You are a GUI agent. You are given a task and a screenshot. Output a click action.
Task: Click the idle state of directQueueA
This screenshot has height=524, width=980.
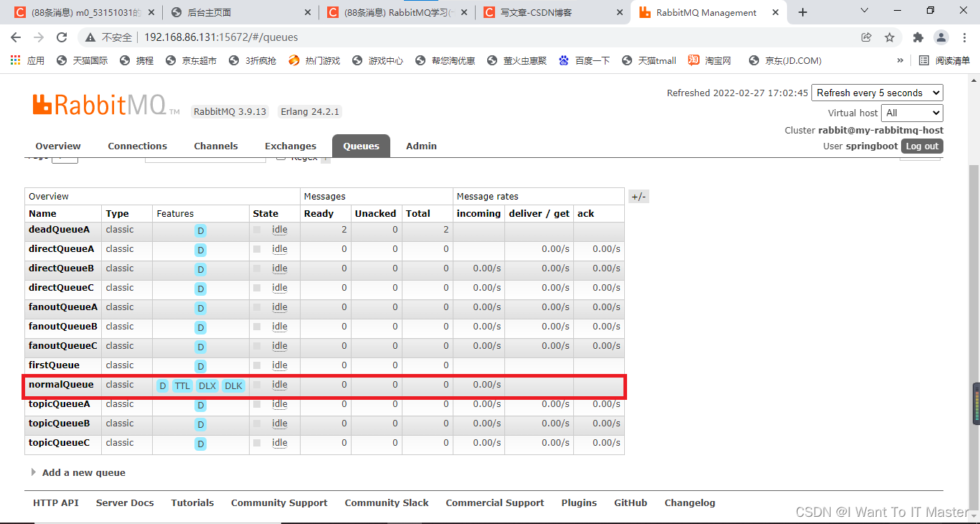(280, 249)
